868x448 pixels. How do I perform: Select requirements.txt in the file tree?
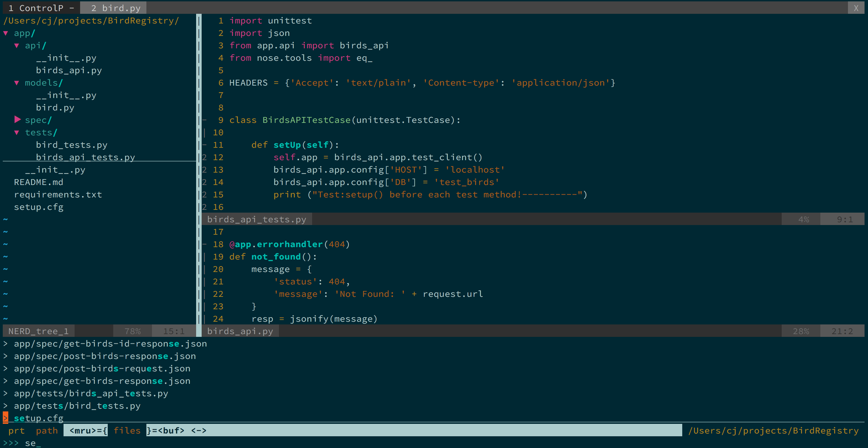(x=58, y=195)
